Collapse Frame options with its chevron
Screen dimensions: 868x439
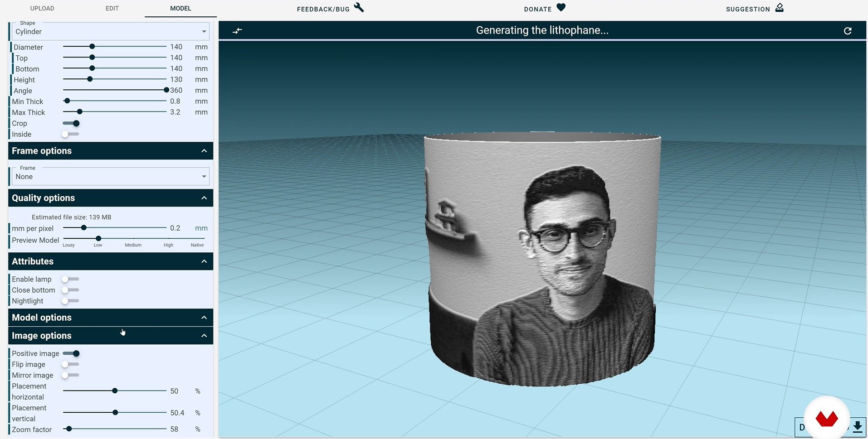point(204,151)
